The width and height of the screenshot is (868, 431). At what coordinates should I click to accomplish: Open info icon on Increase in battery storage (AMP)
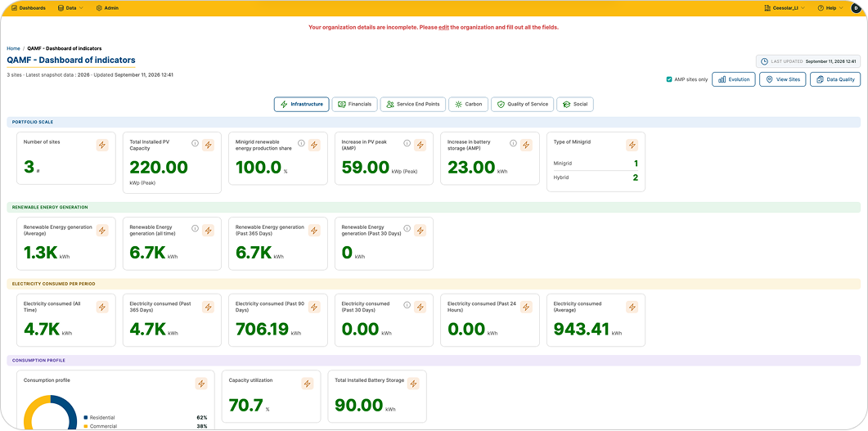513,143
